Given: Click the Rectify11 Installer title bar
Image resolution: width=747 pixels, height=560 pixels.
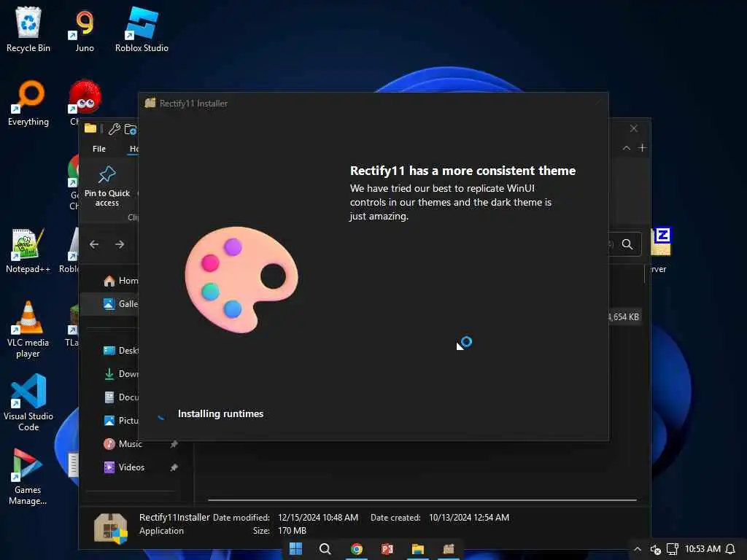Looking at the screenshot, I should pos(373,104).
